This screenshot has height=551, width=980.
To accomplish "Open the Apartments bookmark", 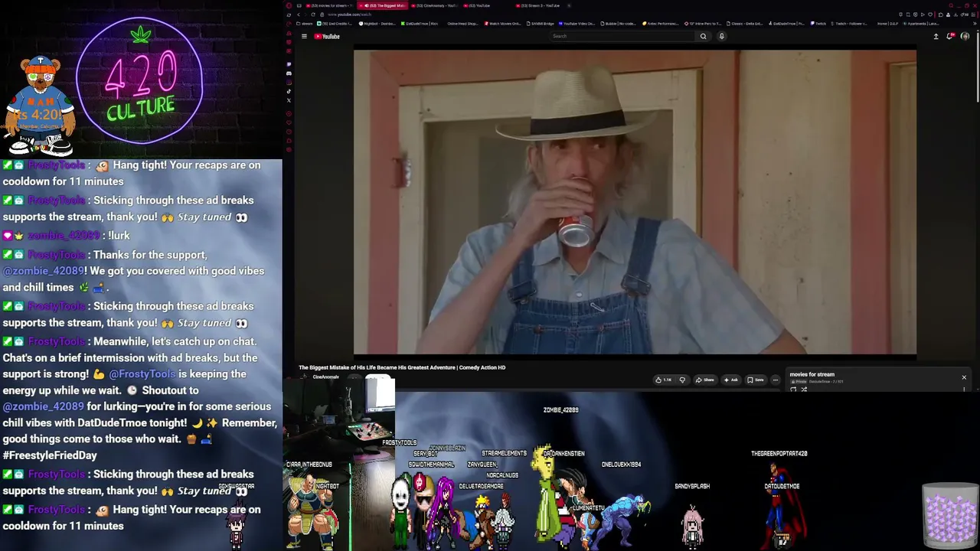I will click(920, 24).
